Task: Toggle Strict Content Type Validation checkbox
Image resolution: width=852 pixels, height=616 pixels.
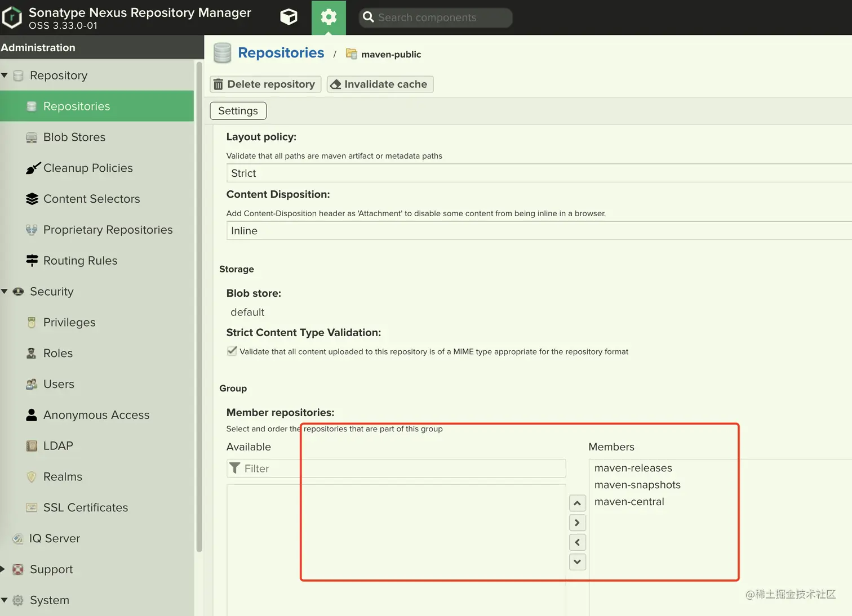Action: (x=232, y=351)
